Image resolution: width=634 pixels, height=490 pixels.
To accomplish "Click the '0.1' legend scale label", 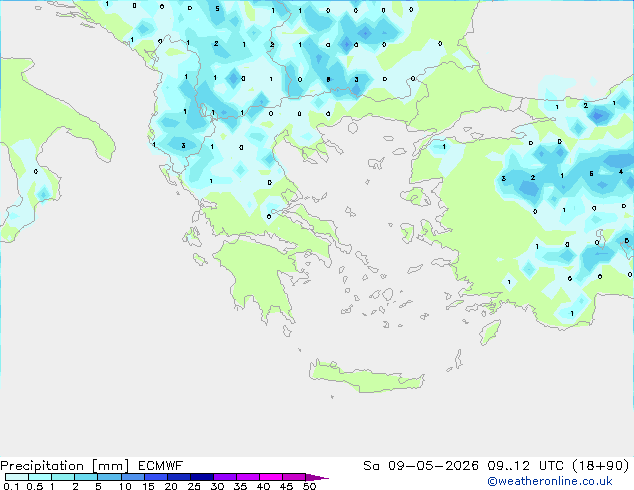I will pos(11,486).
